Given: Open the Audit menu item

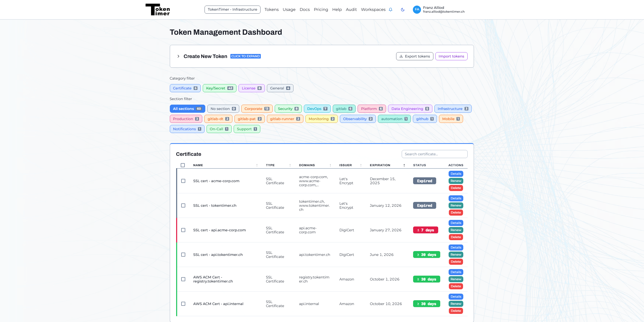Looking at the screenshot, I should tap(351, 10).
